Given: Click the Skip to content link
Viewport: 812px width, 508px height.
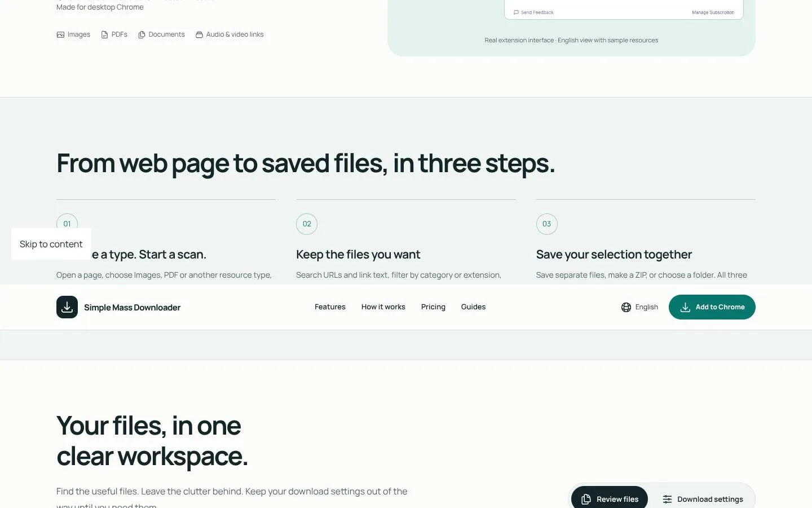Looking at the screenshot, I should [51, 244].
